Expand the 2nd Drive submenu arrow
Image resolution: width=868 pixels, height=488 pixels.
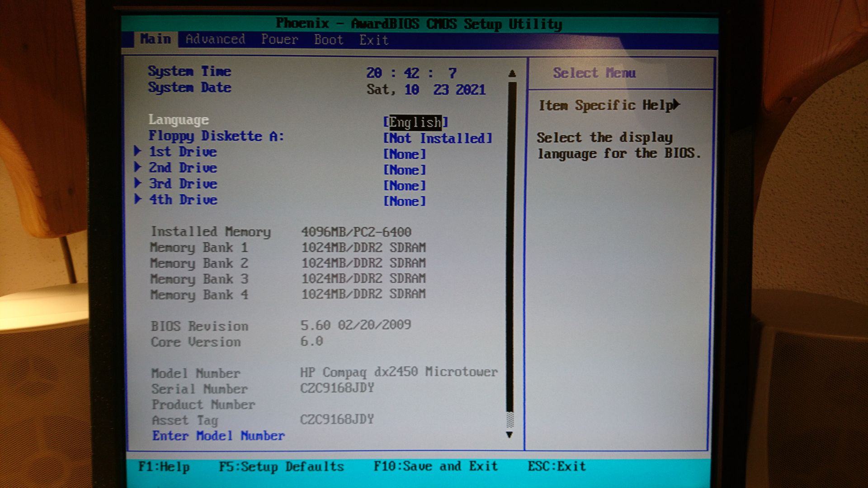138,167
